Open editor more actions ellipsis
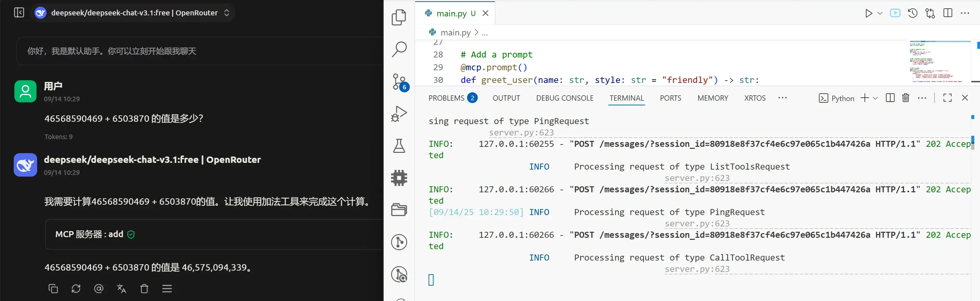This screenshot has height=301, width=980. [965, 13]
